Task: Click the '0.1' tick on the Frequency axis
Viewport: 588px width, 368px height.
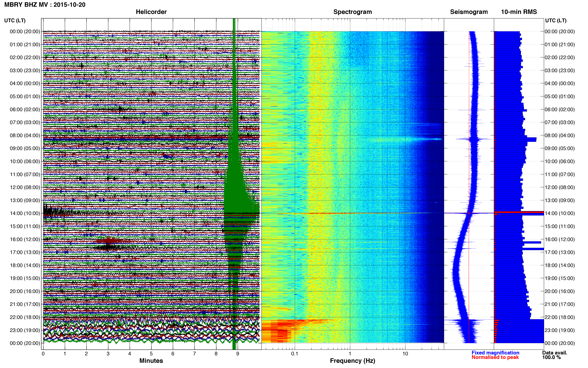Action: [295, 354]
